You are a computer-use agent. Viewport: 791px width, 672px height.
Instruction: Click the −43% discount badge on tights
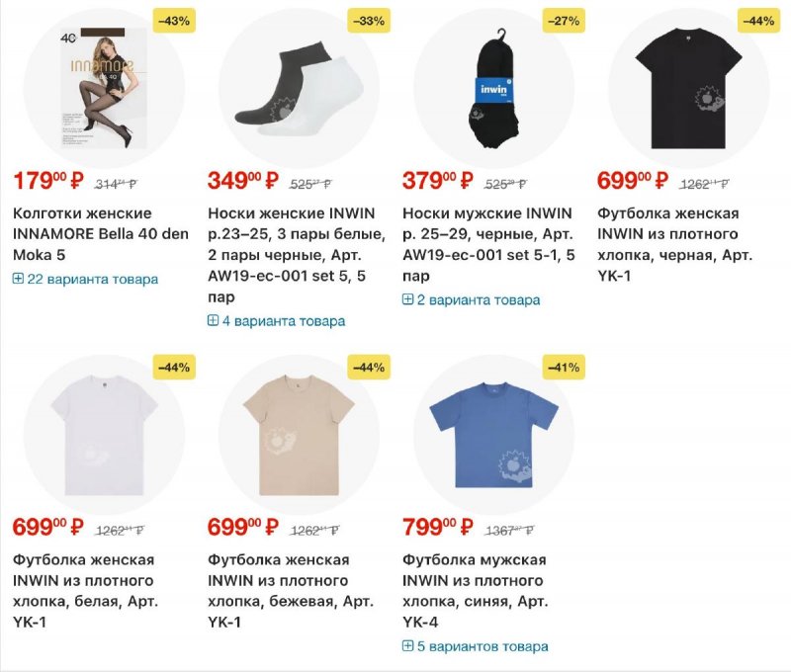174,21
